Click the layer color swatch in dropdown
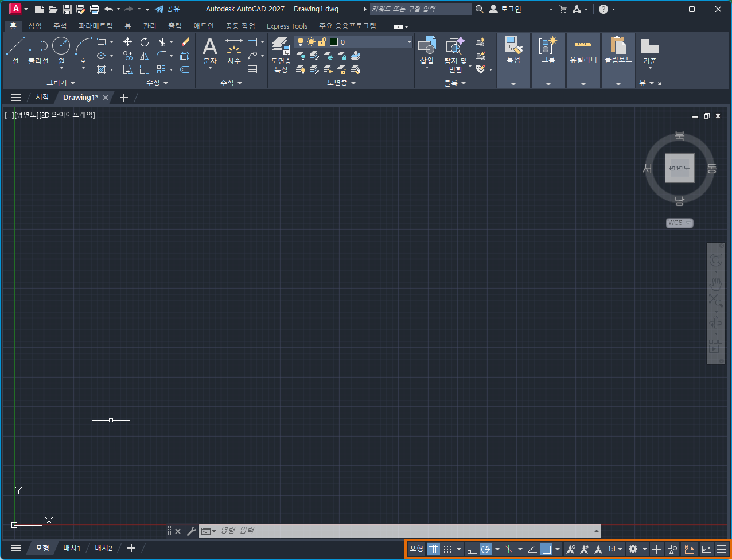This screenshot has height=560, width=732. (x=334, y=42)
